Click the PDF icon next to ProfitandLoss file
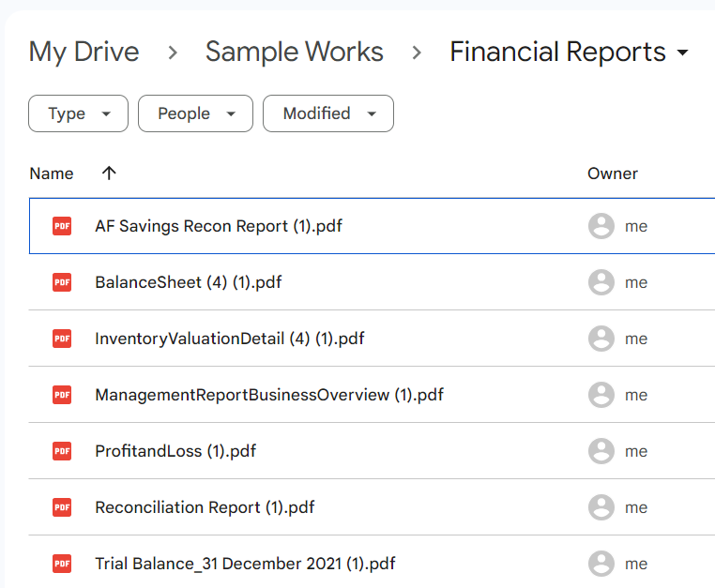The image size is (715, 588). 62,451
